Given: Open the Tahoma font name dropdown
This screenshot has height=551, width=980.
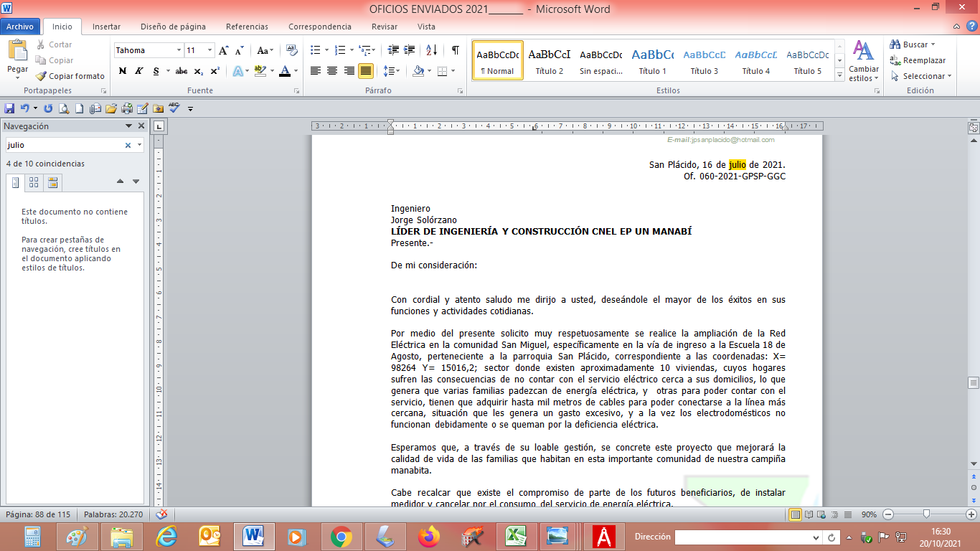Looking at the screenshot, I should pos(179,50).
